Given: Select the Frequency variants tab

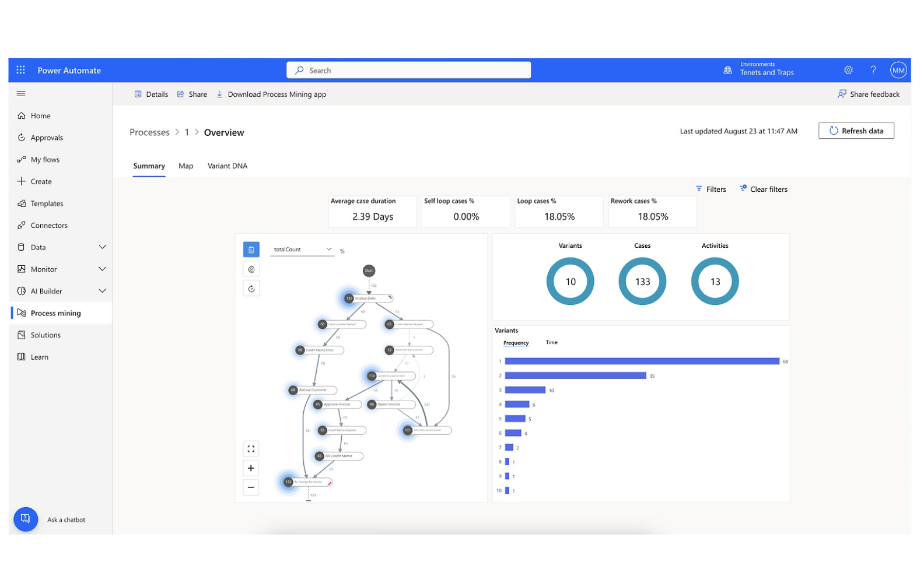Looking at the screenshot, I should pos(516,343).
